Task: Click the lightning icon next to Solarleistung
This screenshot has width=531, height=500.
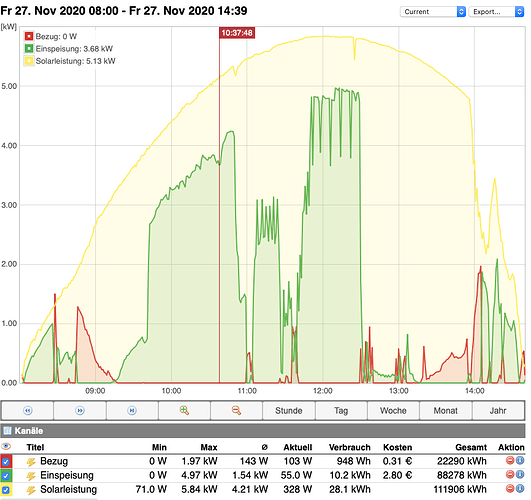Action: pos(31,490)
